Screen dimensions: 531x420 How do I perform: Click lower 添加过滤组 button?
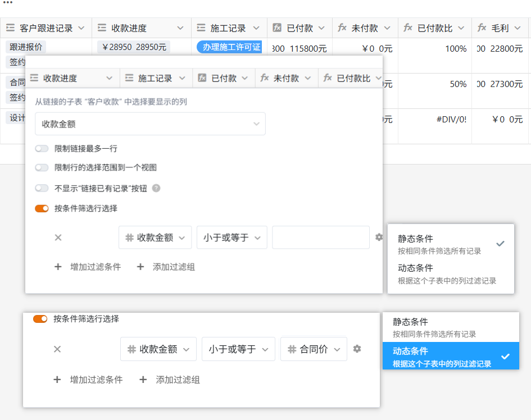tap(170, 380)
